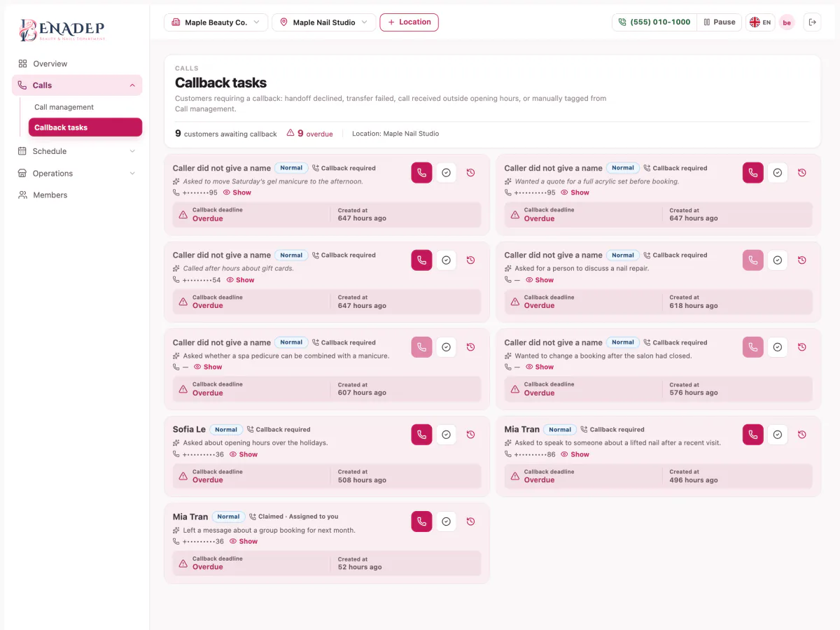Click the '9 overdue' indicator
840x630 pixels.
pyautogui.click(x=310, y=134)
